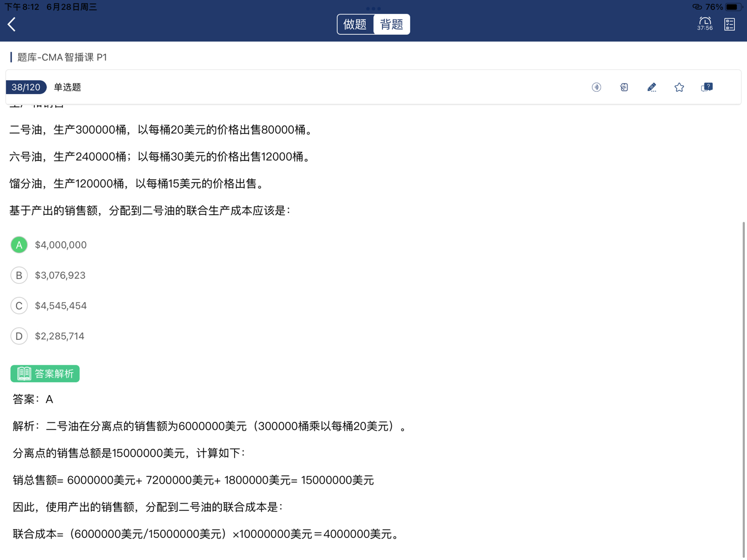Viewport: 747px width, 560px height.
Task: Click the vertical scrollbar on the right
Action: point(743,387)
